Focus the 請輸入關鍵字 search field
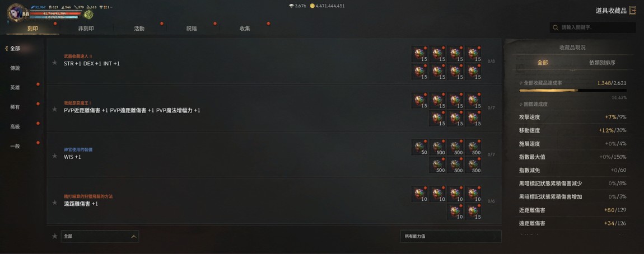Viewport: 644px width, 254px height. pos(592,27)
